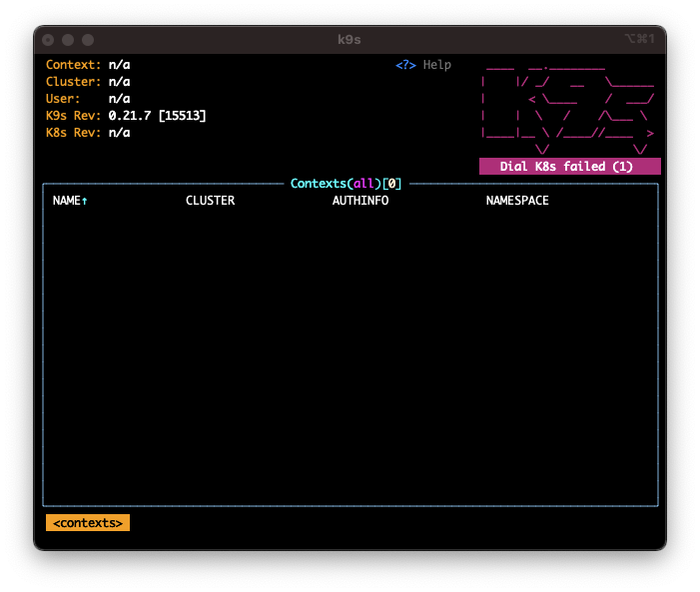Click the Context: n/a info line

tap(88, 65)
